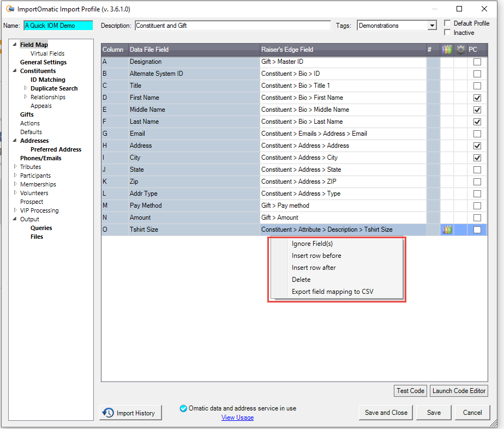Click the gear icon in the grid header

coord(460,50)
